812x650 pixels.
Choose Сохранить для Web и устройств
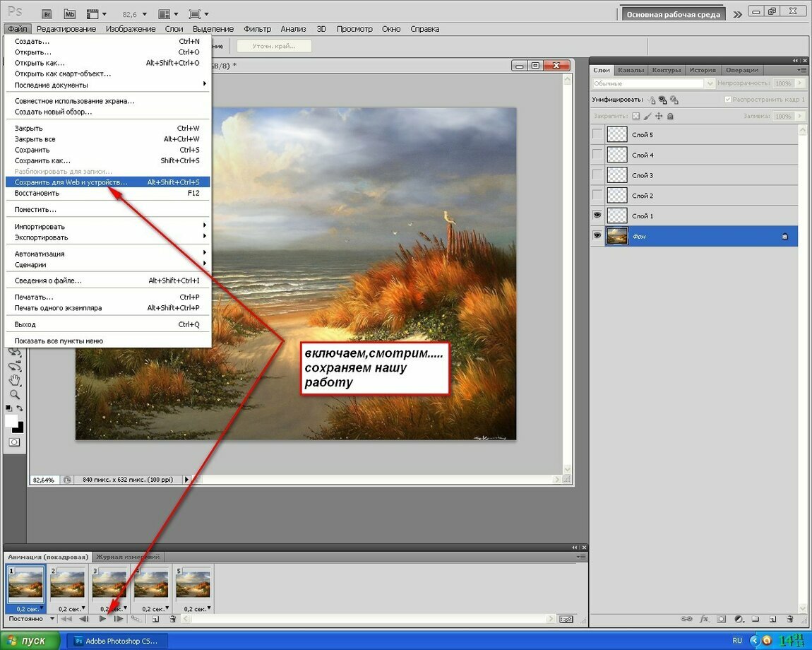coord(107,182)
